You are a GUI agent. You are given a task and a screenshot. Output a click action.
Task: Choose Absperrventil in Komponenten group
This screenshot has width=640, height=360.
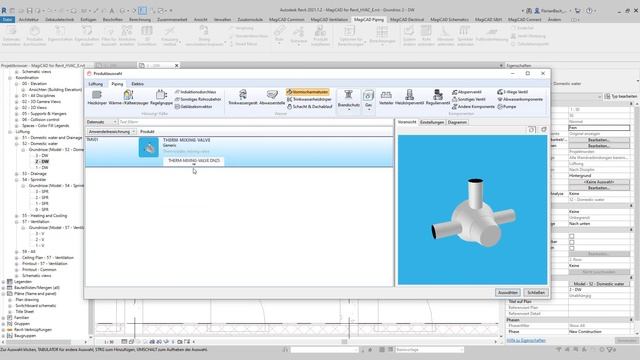pos(467,92)
